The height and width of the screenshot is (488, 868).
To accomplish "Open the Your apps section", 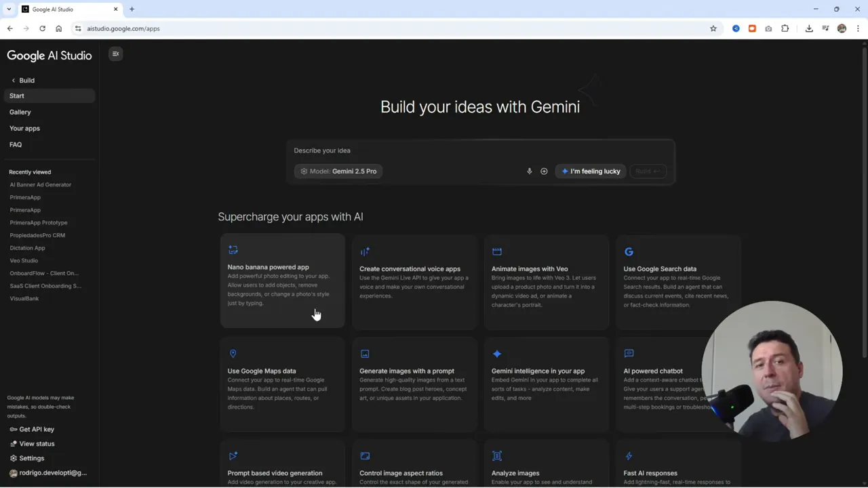I will point(24,128).
